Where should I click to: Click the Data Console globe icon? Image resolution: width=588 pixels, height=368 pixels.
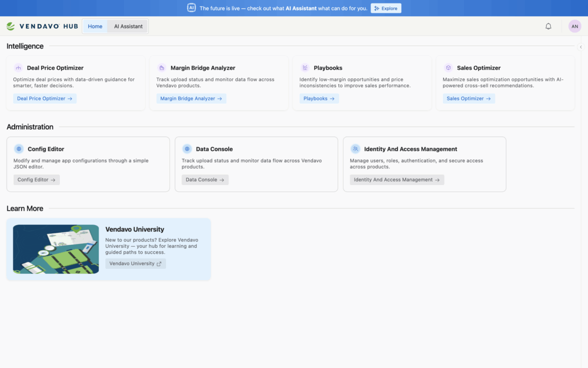187,149
